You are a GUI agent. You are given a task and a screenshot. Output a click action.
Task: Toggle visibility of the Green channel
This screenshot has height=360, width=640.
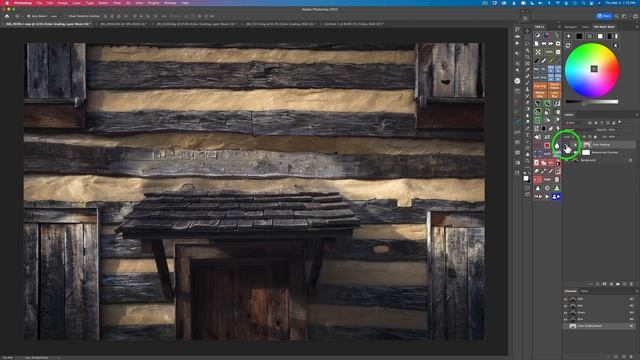coord(566,313)
